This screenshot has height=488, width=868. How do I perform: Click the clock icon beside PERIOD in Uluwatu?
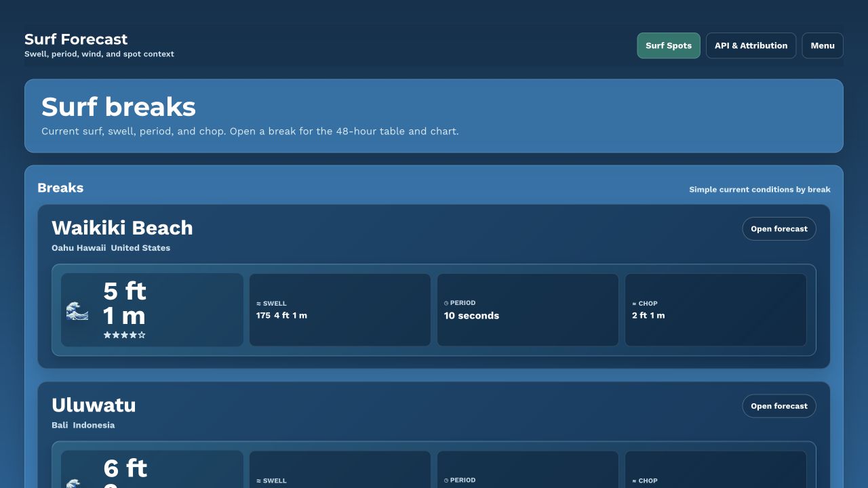446,480
